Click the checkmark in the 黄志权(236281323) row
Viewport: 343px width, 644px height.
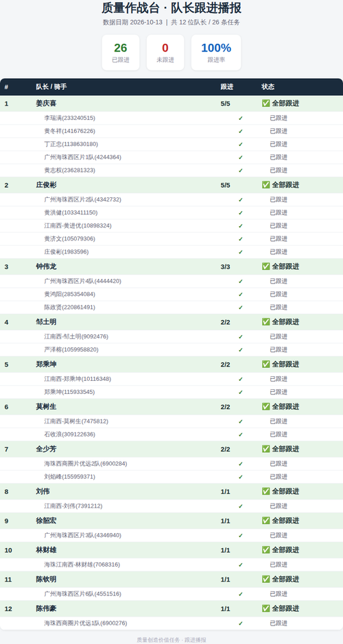[x=241, y=171]
